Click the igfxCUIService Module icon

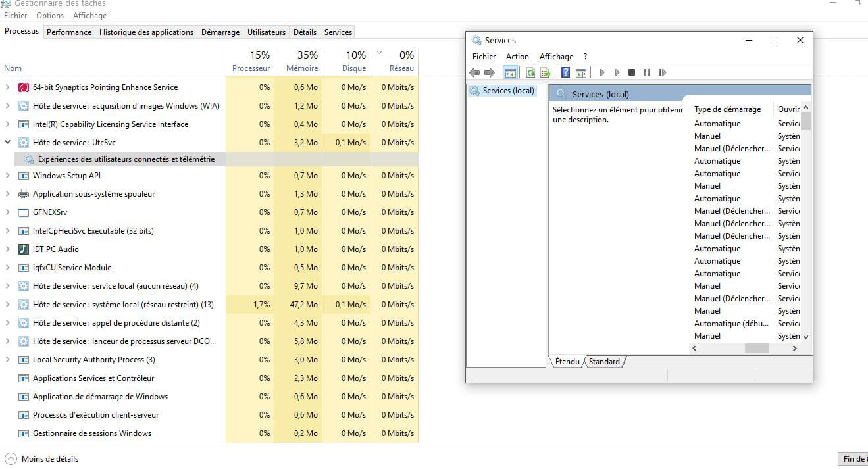point(24,268)
